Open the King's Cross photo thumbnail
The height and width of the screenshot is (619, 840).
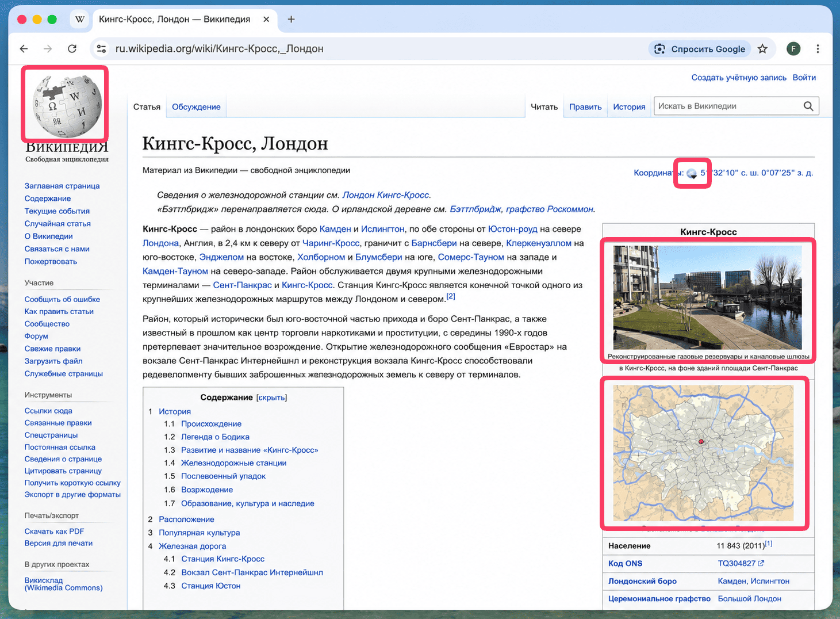[707, 297]
